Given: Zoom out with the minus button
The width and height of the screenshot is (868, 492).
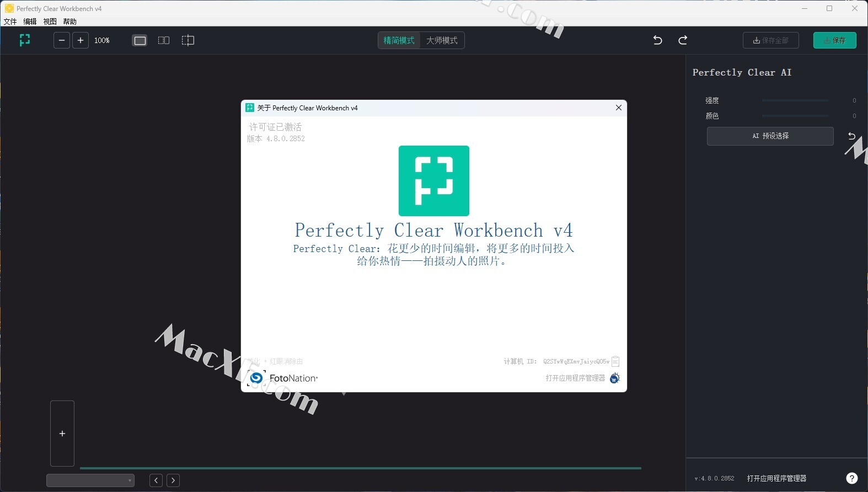Looking at the screenshot, I should point(62,40).
